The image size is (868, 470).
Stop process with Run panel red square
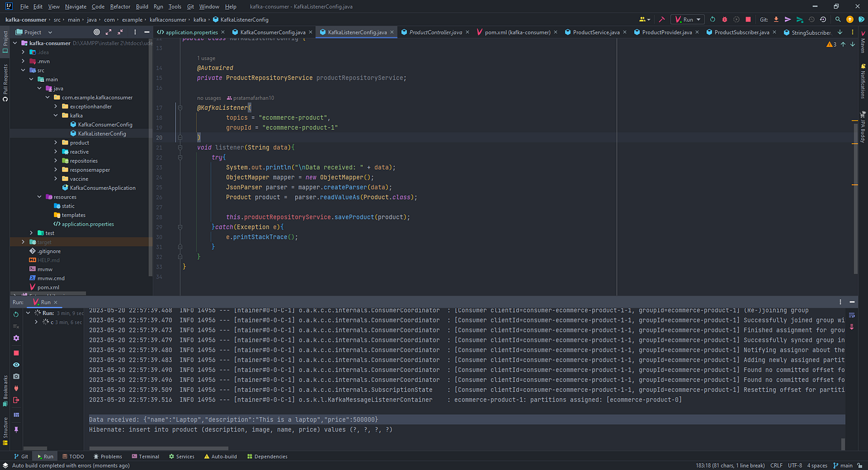(16, 353)
